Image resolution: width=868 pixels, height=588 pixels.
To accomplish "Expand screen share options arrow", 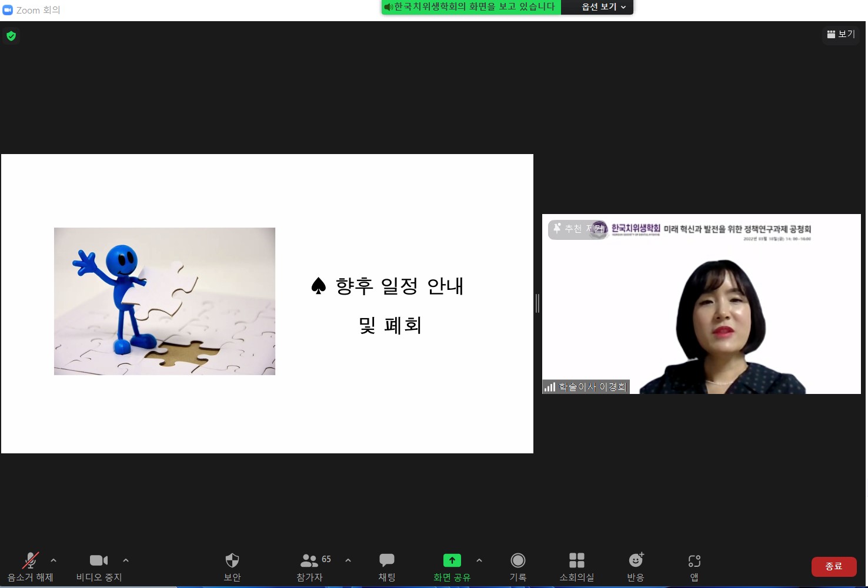I will click(479, 560).
